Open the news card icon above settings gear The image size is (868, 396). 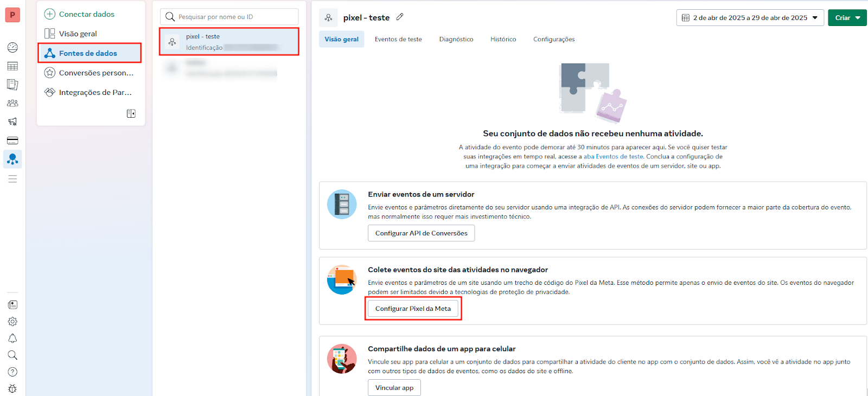click(12, 305)
